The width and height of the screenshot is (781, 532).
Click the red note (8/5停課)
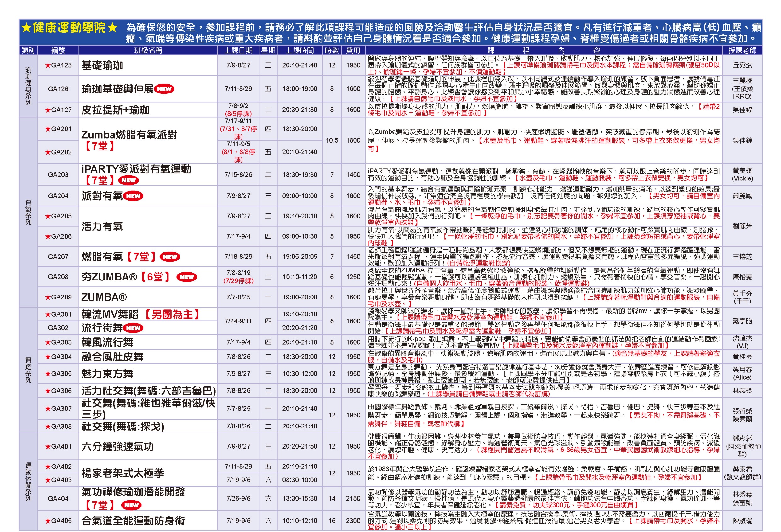pos(238,114)
